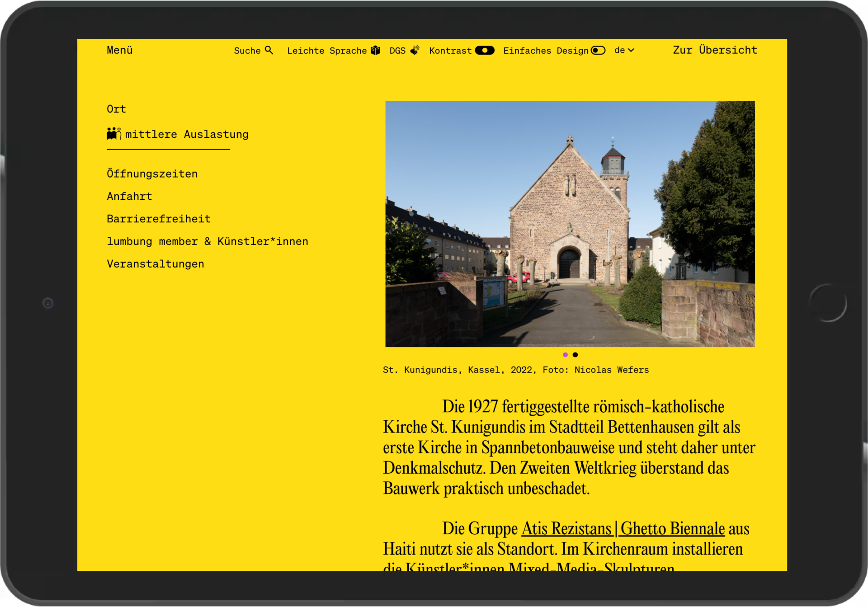Select the second carousel dot
Viewport: 868px width, 607px height.
pos(575,355)
